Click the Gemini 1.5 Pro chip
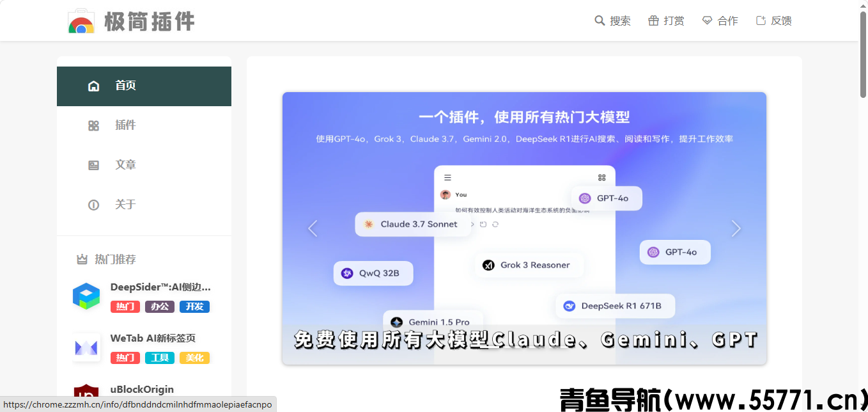Image resolution: width=868 pixels, height=412 pixels. [433, 321]
